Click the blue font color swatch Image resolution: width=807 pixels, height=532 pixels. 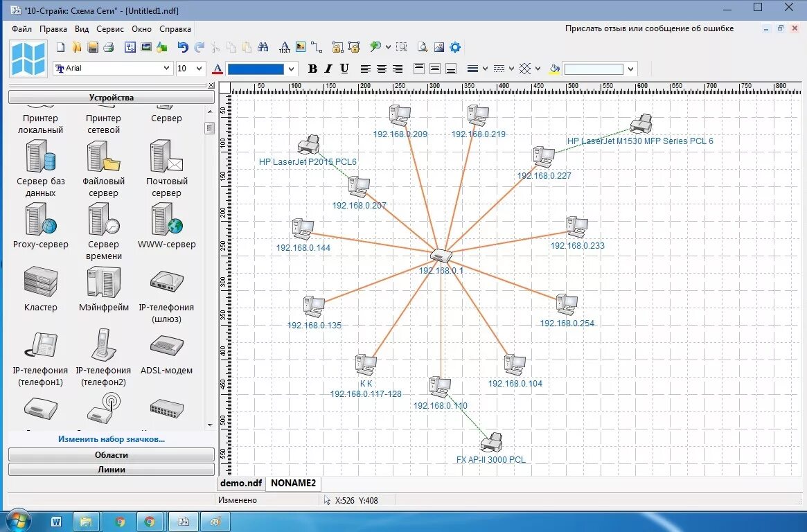click(x=256, y=69)
